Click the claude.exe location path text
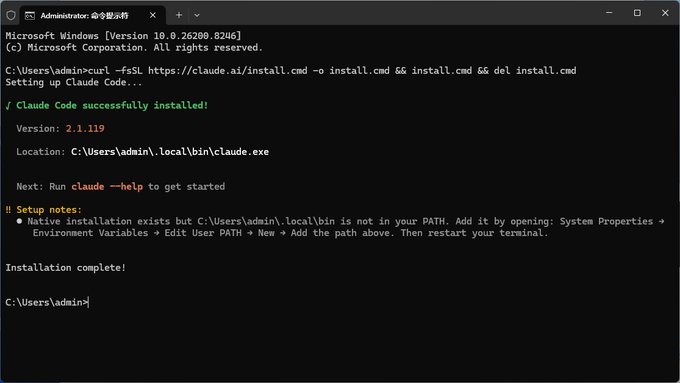This screenshot has width=680, height=383. pos(170,152)
